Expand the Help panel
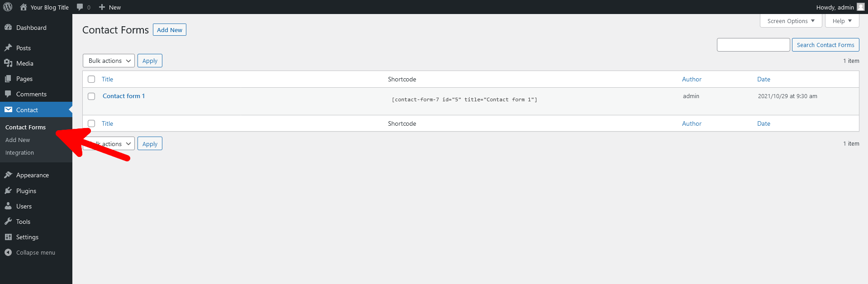 point(842,21)
